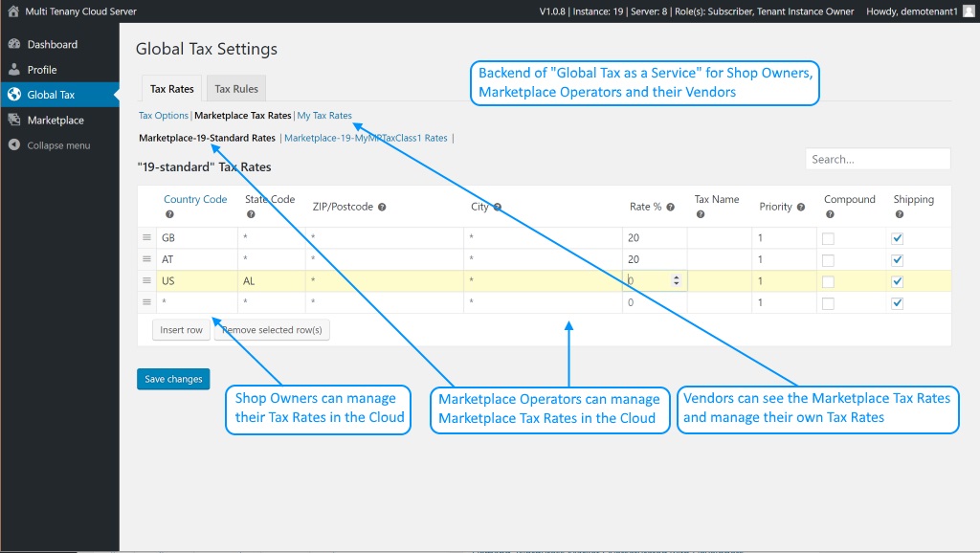This screenshot has height=553, width=980.
Task: Click the help icon under Shipping
Action: tap(899, 214)
